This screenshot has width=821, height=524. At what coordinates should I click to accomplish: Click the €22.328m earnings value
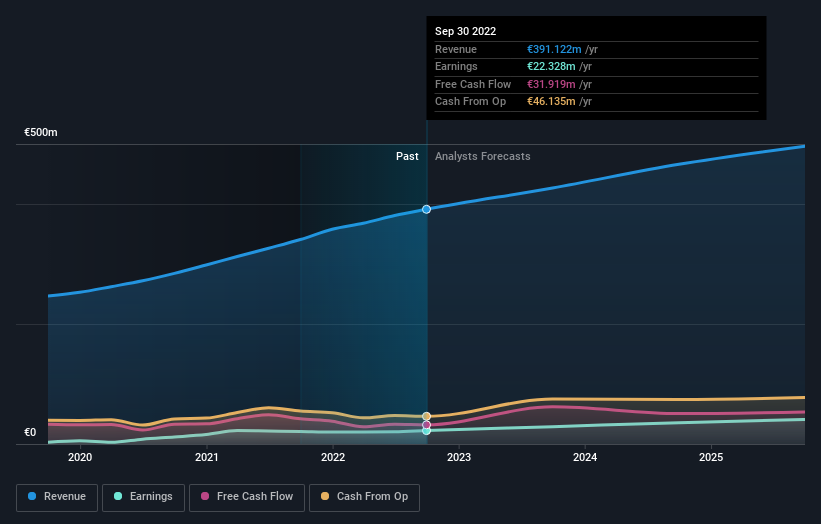tap(551, 66)
